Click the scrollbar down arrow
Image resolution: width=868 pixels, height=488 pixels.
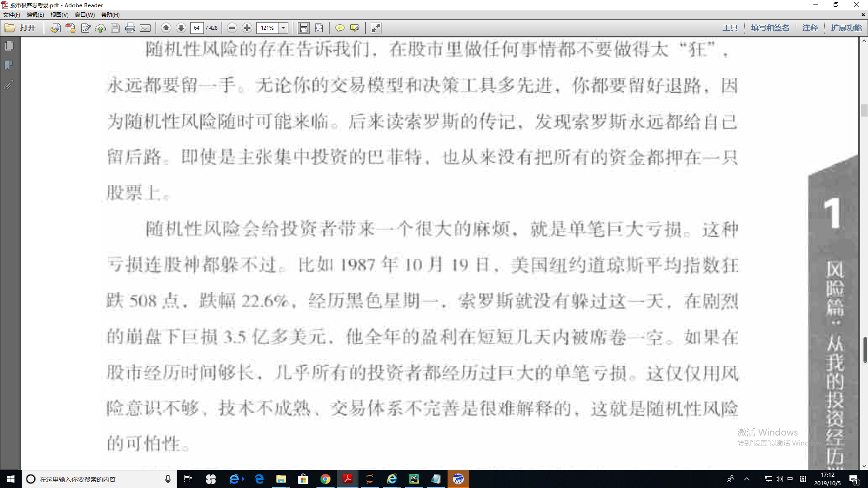[864, 466]
